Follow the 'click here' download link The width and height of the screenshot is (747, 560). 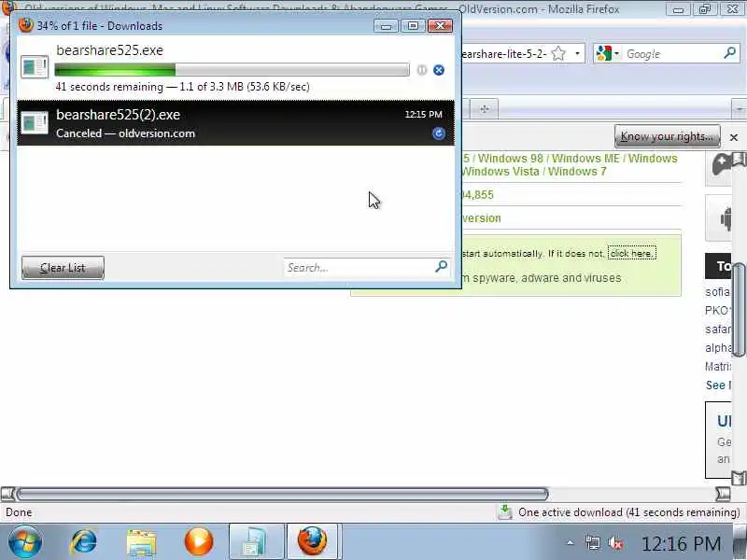(632, 253)
